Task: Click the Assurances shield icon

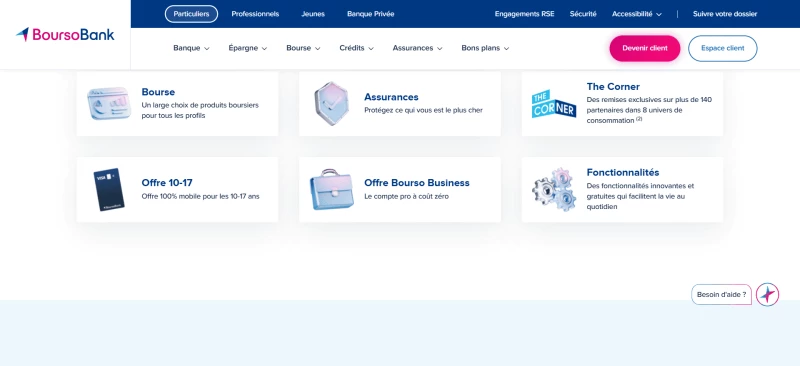Action: (331, 104)
